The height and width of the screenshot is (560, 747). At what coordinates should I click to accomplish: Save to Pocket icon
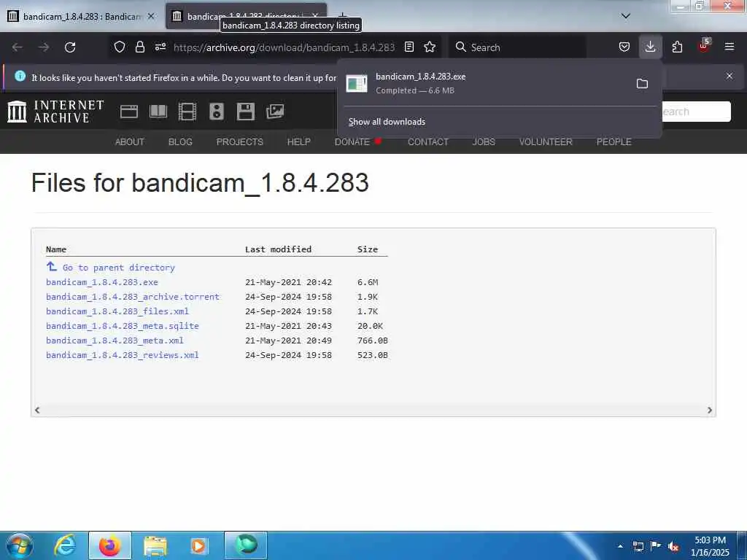(x=624, y=47)
